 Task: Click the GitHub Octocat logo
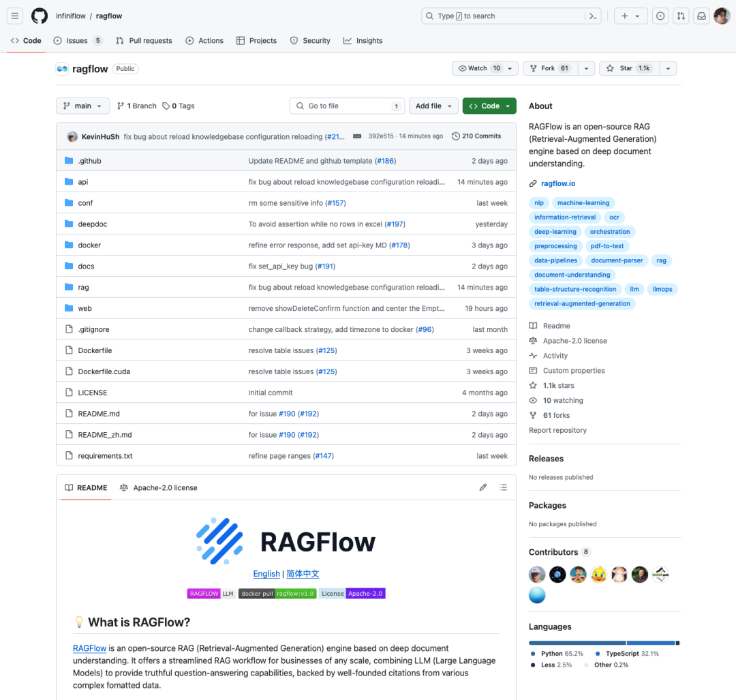point(40,16)
